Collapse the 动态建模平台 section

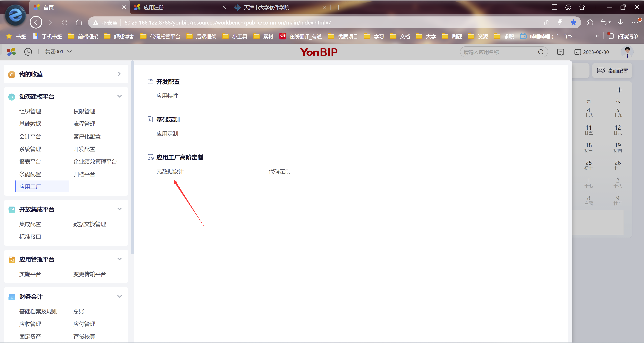tap(120, 96)
